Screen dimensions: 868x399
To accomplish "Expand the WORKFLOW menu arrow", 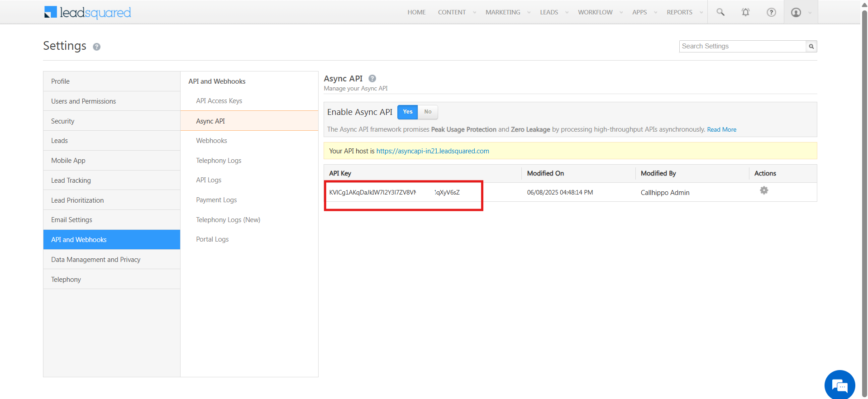I will click(x=621, y=13).
